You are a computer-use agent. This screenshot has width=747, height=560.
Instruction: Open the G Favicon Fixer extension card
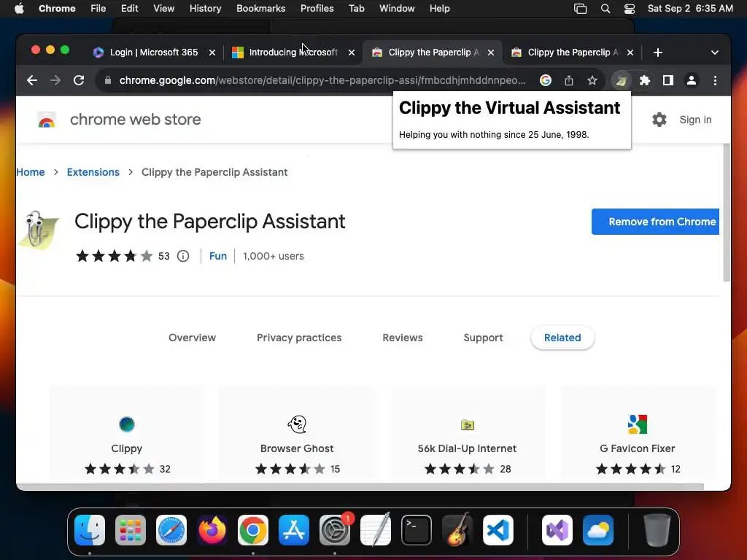coord(638,432)
